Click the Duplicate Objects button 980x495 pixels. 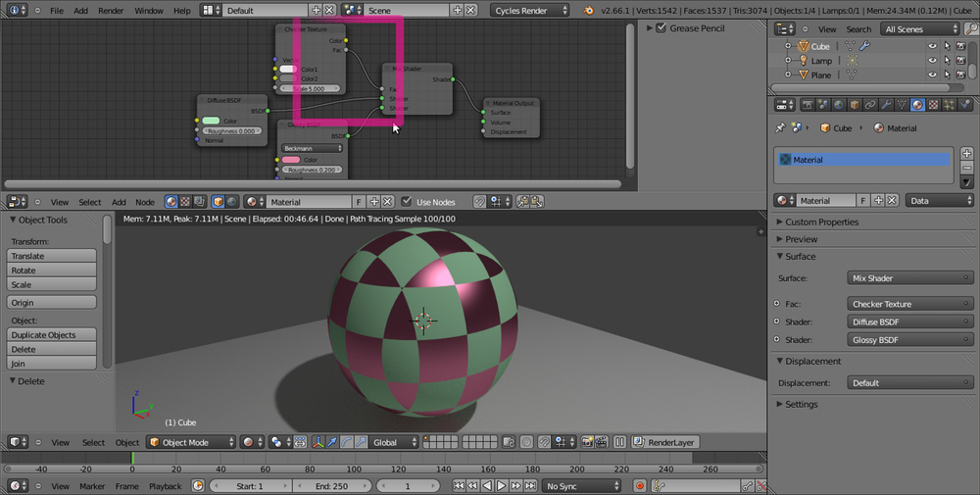[x=52, y=334]
